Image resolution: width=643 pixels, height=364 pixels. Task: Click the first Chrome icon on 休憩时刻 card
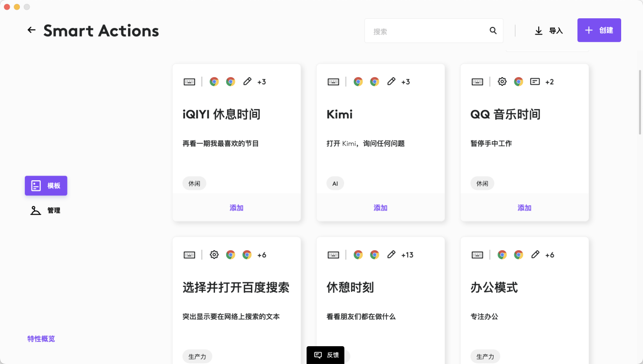(358, 255)
